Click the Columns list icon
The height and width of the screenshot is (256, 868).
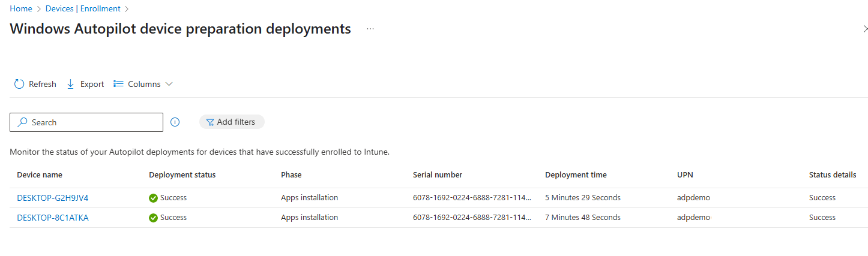point(118,85)
